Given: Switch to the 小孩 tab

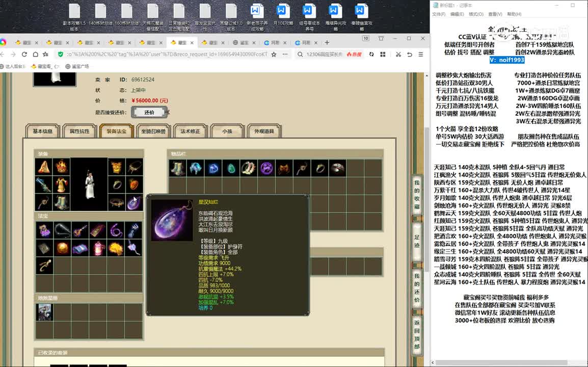Looking at the screenshot, I should click(x=227, y=132).
